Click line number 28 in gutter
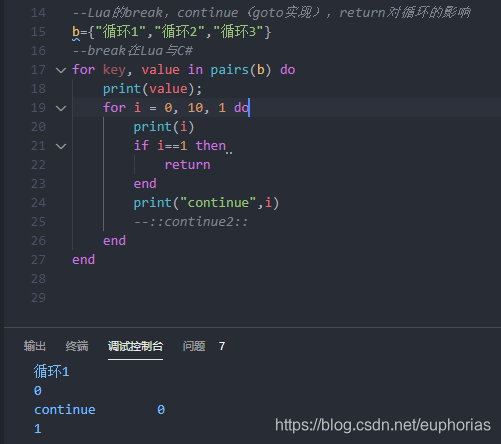This screenshot has height=444, width=501. [38, 279]
